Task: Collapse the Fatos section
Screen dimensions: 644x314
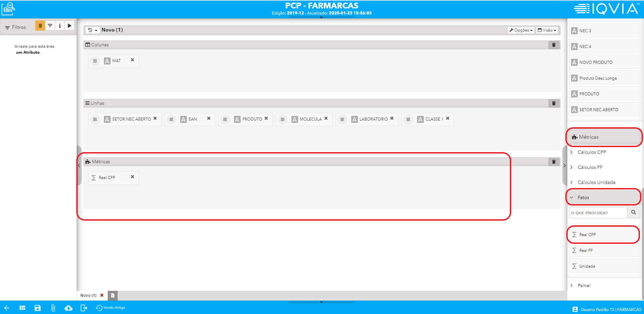Action: pos(583,197)
